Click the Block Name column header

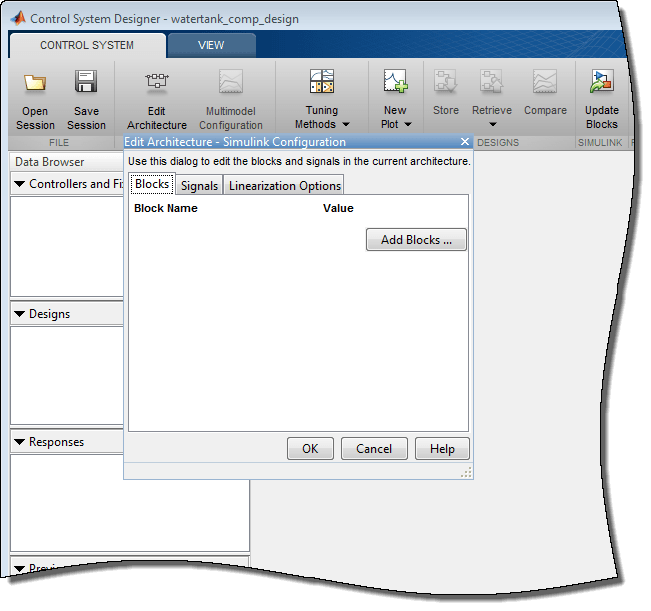pos(166,208)
